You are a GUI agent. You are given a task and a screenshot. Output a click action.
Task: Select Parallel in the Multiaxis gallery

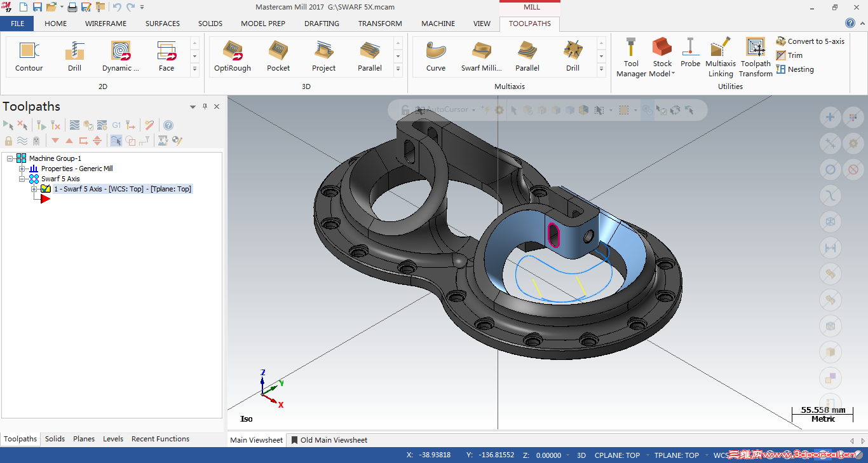coord(527,57)
